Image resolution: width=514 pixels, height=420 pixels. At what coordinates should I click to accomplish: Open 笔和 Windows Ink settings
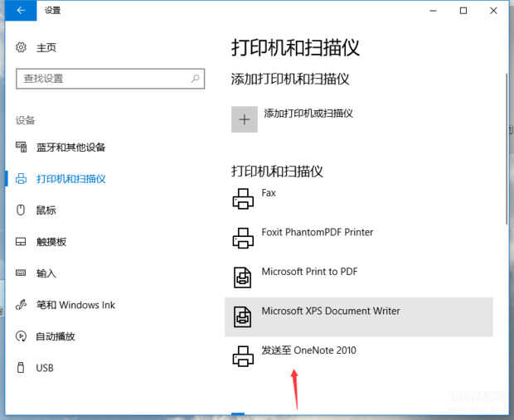[75, 305]
